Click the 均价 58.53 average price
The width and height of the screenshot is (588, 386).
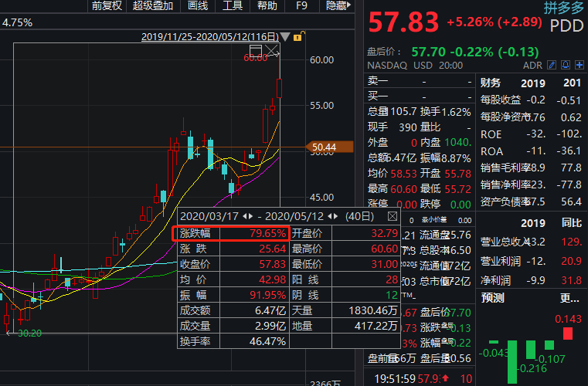393,174
